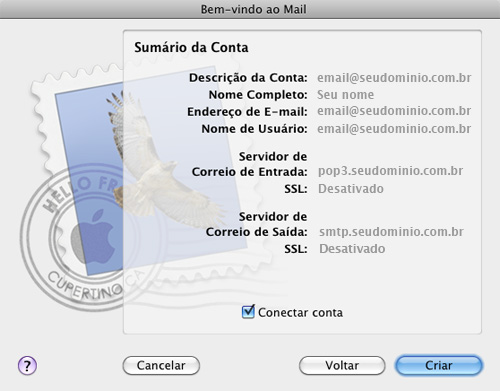
Task: Click the Nome Completo label
Action: 258,95
